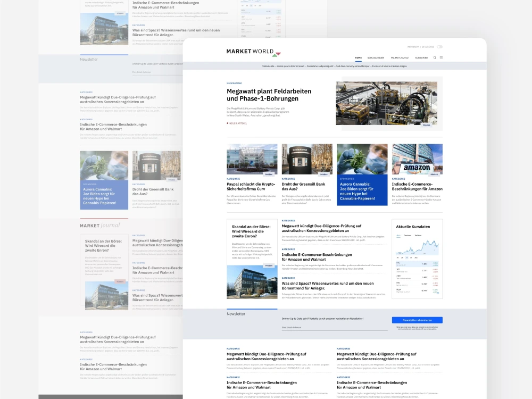Open the SCHLAGZEILEN navigation item
532x399 pixels.
pyautogui.click(x=377, y=57)
